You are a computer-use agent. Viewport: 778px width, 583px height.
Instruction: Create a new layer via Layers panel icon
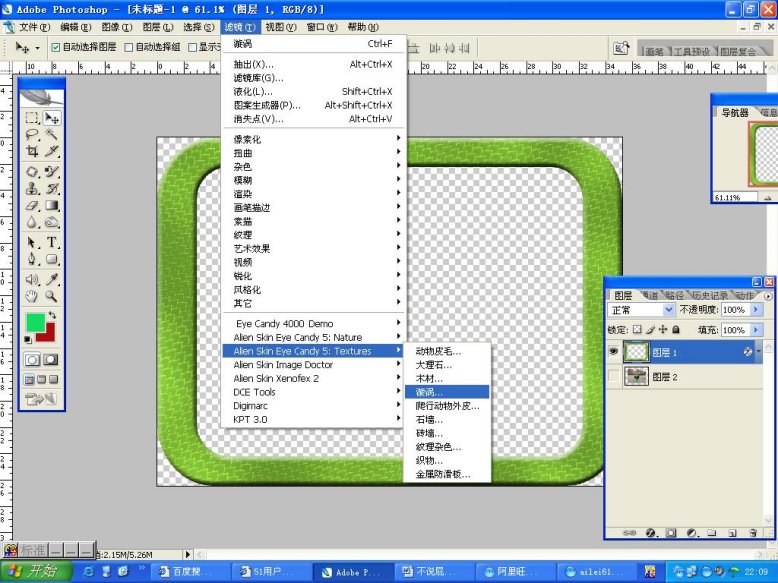pos(732,533)
